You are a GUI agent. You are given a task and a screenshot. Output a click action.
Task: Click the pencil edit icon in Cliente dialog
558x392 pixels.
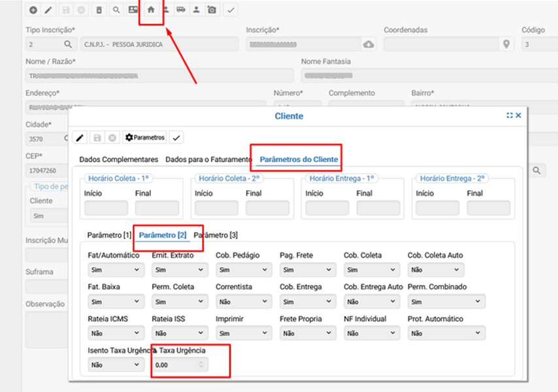80,138
